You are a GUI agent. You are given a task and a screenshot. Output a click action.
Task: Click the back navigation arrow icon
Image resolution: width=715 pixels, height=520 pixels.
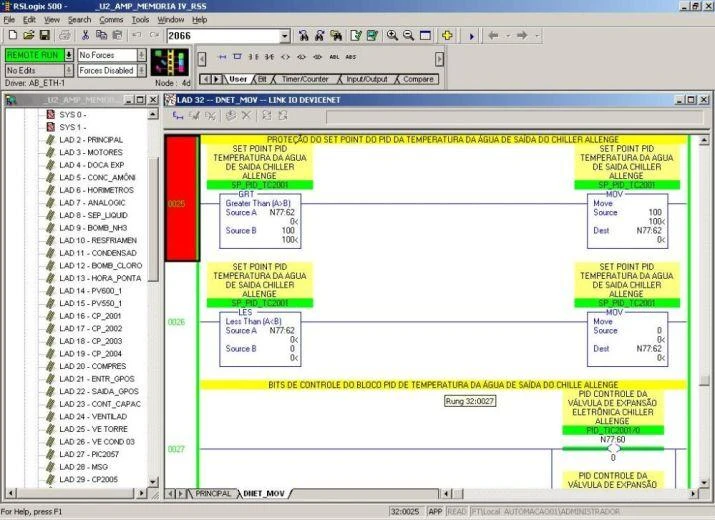(493, 36)
